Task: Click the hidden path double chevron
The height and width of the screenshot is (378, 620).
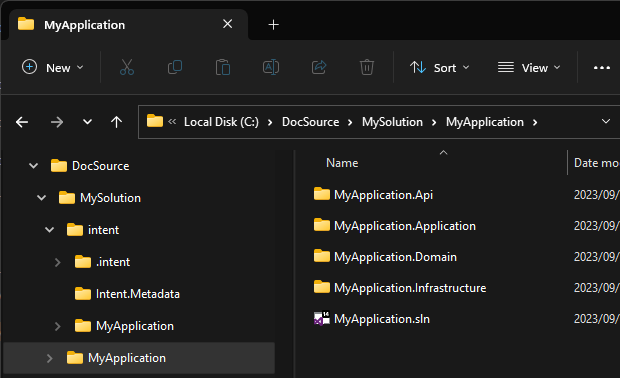Action: pos(172,121)
